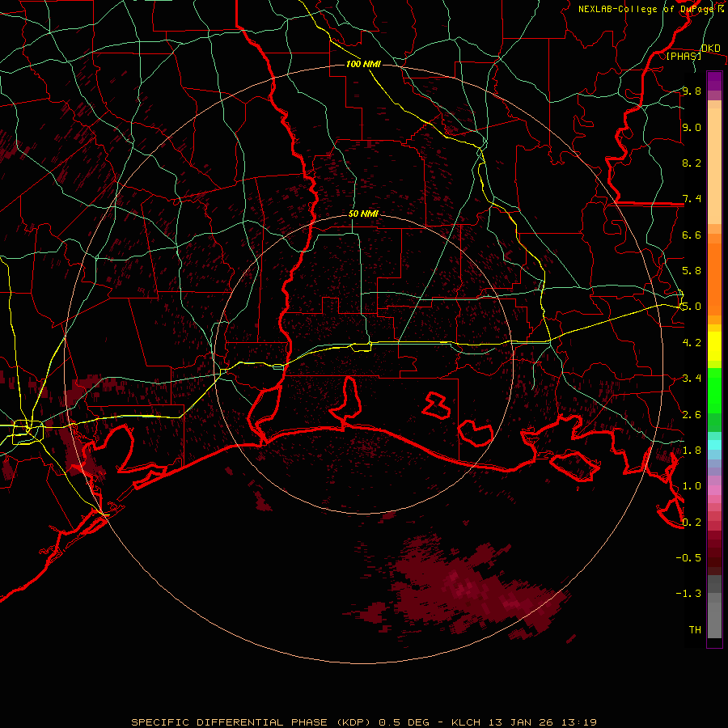Pick the large peach segment of the color bar
This screenshot has width=728, height=728.
click(x=714, y=166)
